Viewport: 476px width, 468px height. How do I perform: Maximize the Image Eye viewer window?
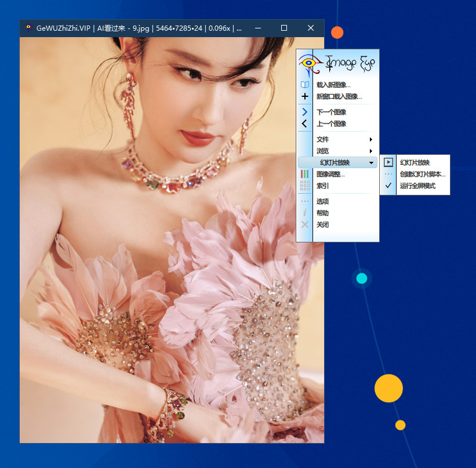(284, 28)
